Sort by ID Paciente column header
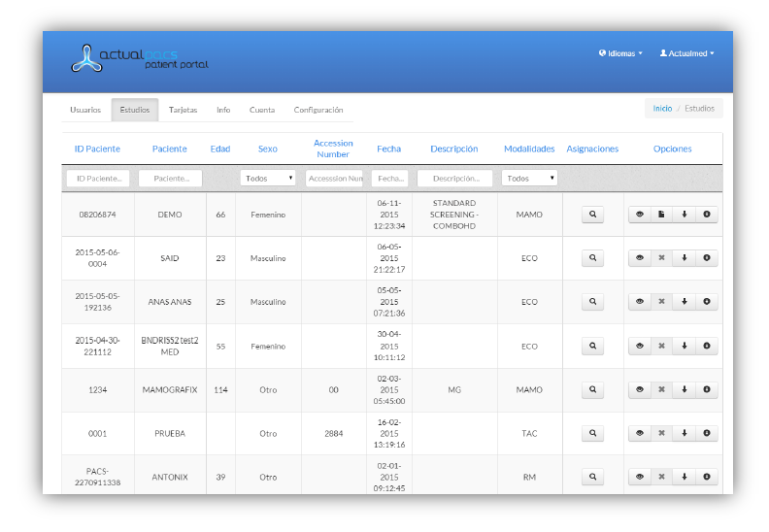The height and width of the screenshot is (532, 769). (x=97, y=149)
